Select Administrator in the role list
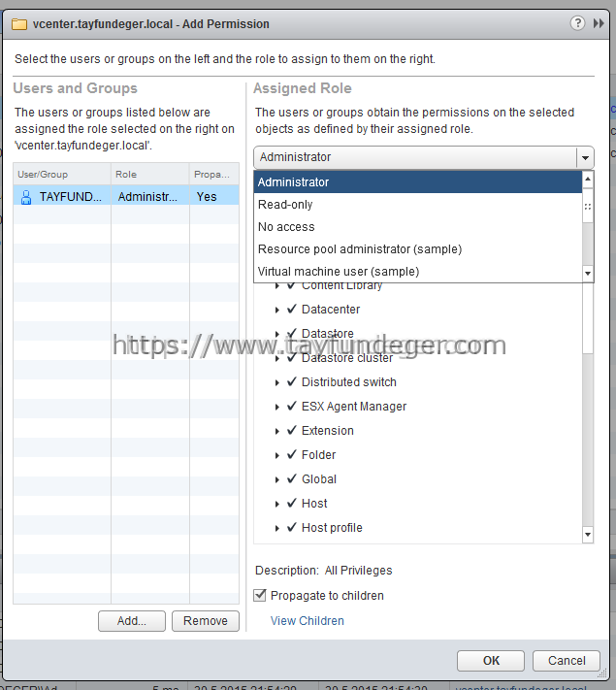Image resolution: width=616 pixels, height=690 pixels. tap(418, 182)
